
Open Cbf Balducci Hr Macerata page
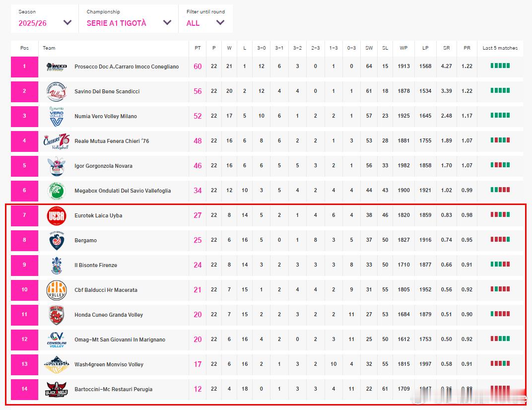tap(106, 290)
